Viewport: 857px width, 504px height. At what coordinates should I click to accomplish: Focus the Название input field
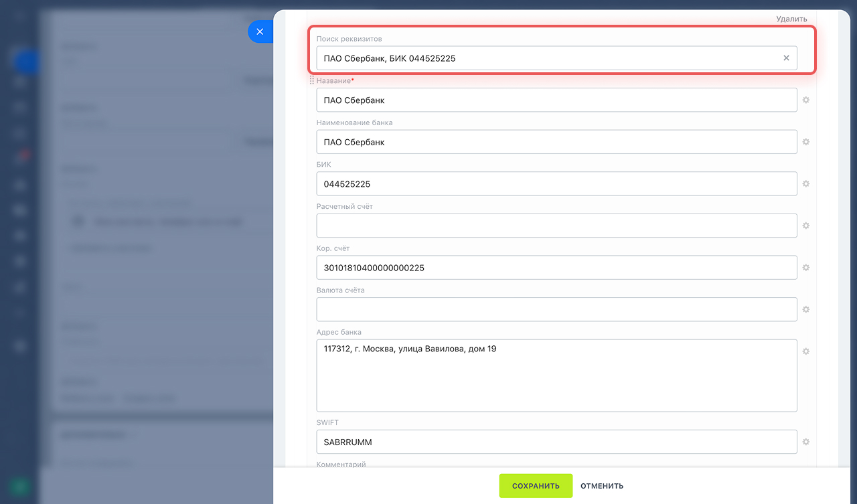coord(556,100)
